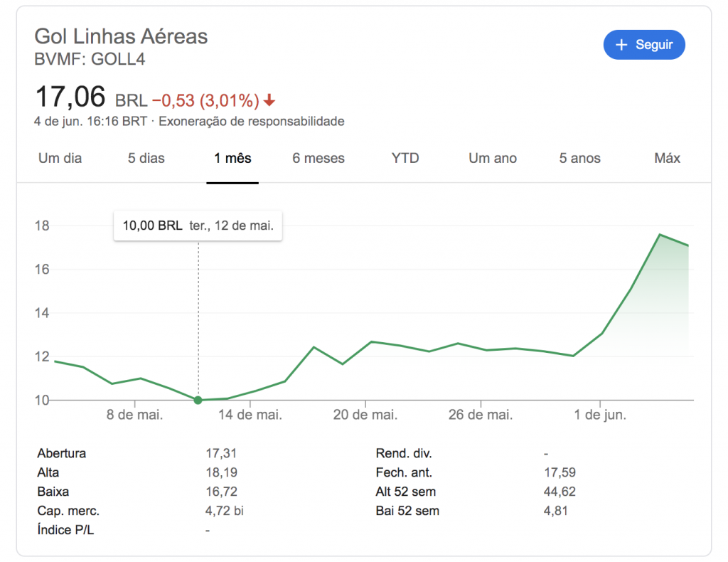This screenshot has height=562, width=728.
Task: Click the Seguir follow button
Action: [x=644, y=45]
